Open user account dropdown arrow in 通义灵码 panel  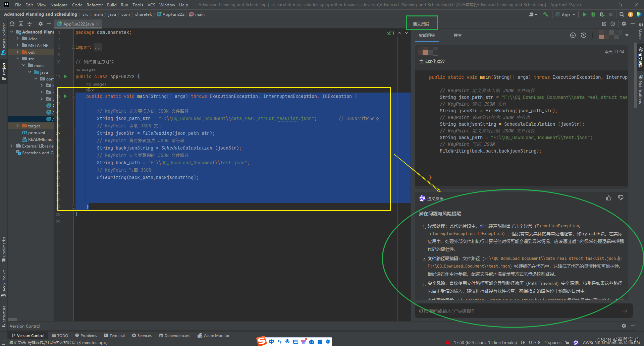point(627,35)
